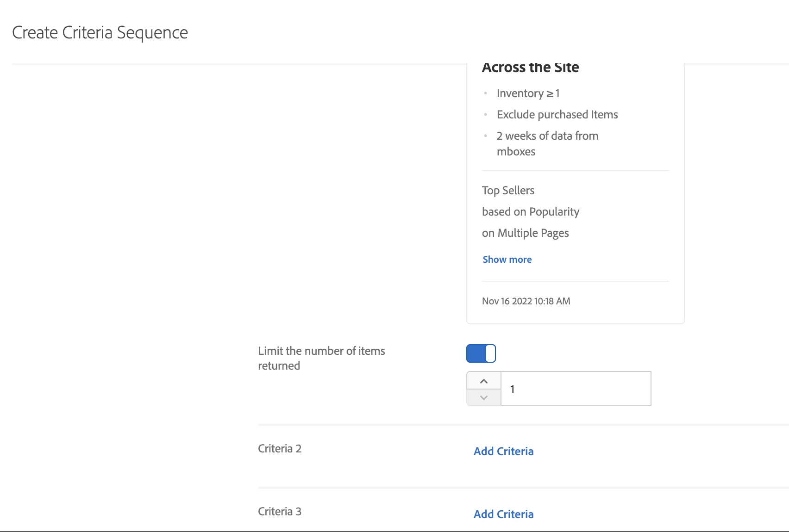Image resolution: width=789 pixels, height=532 pixels.
Task: Select the Inventory ≥ 1 rule
Action: coord(528,93)
